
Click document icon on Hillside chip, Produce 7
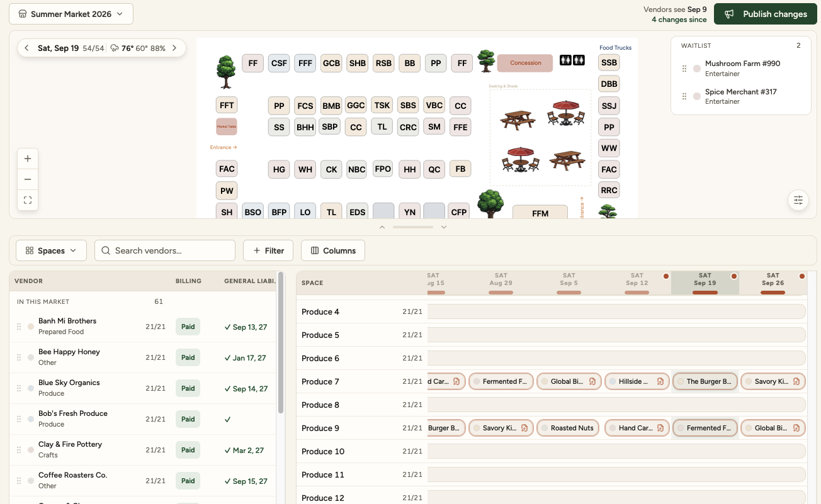click(x=660, y=381)
